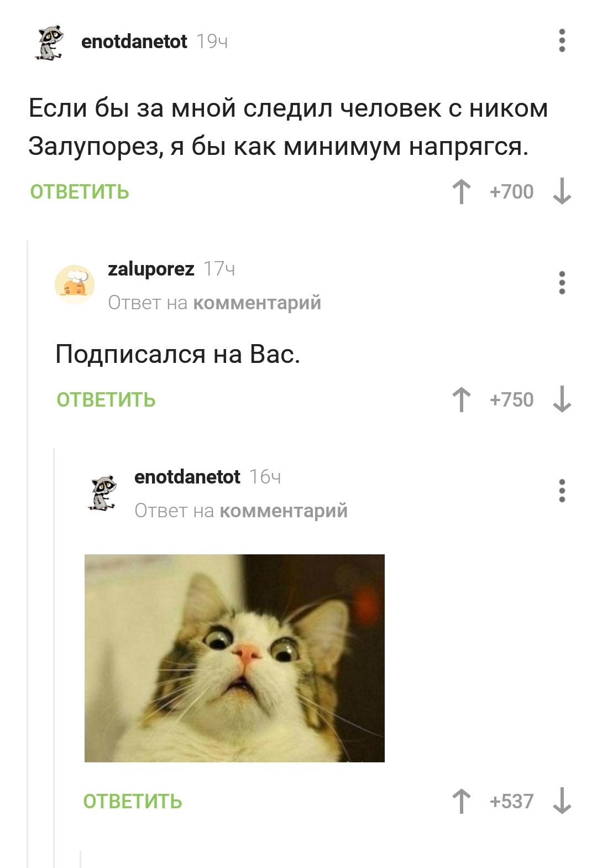Click ОТВЕТИТЬ under the cat picture
The image size is (597, 868).
pyautogui.click(x=133, y=802)
